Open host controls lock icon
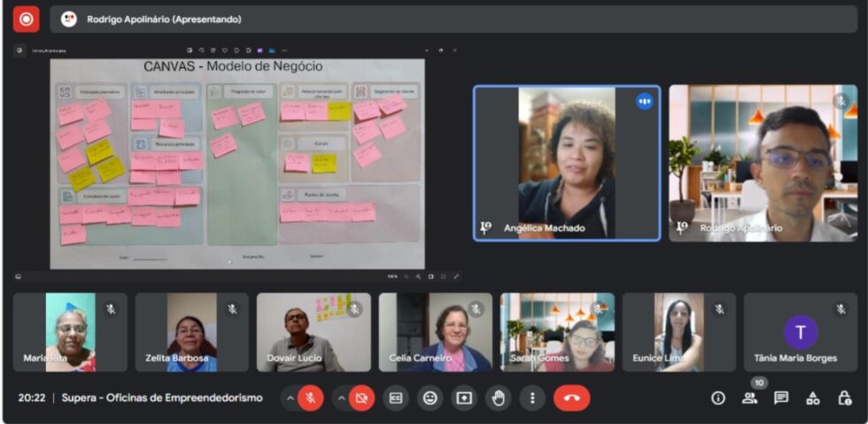 point(844,398)
